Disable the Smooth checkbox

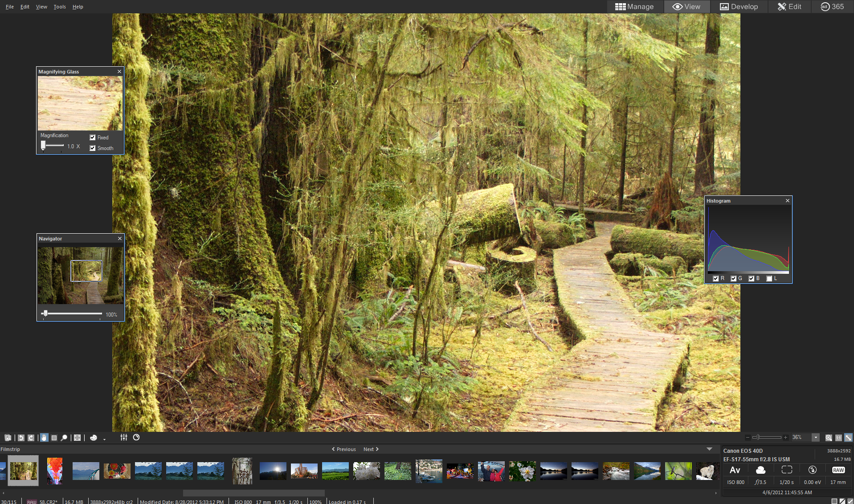coord(93,148)
